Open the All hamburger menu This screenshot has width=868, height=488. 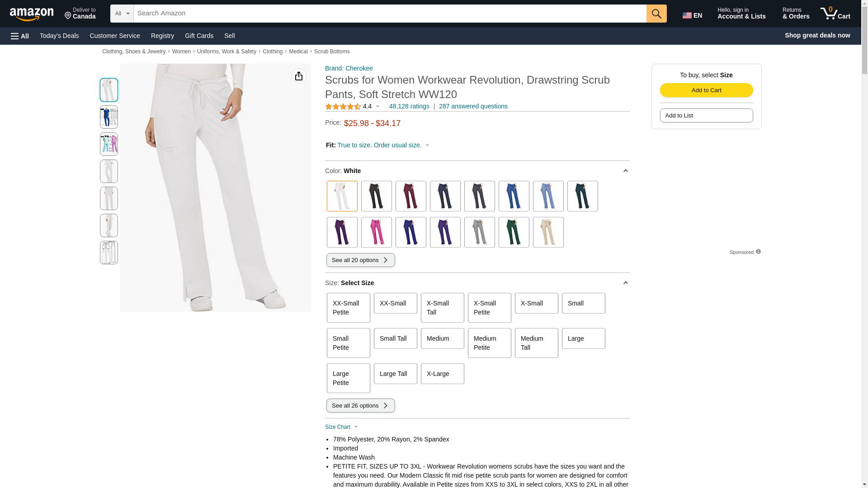[20, 36]
